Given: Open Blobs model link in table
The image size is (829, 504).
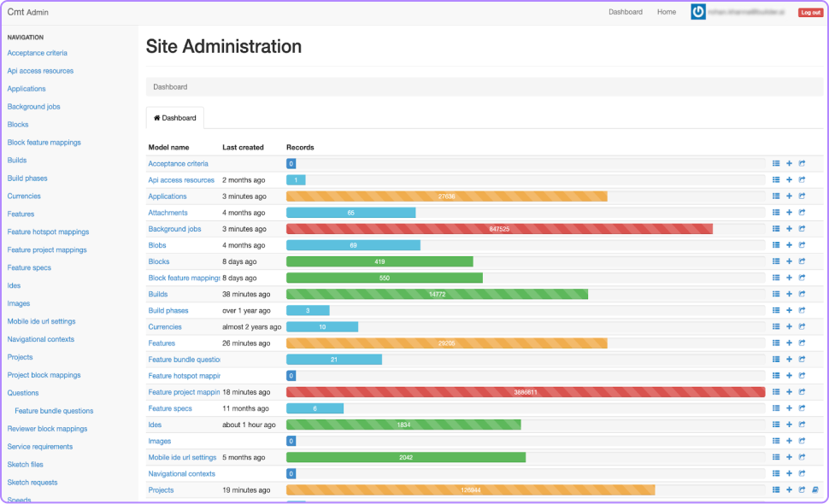Looking at the screenshot, I should tap(157, 246).
